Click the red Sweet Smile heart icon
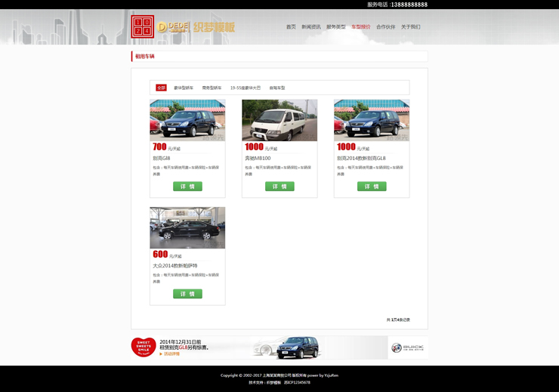This screenshot has height=392, width=559. pyautogui.click(x=144, y=347)
